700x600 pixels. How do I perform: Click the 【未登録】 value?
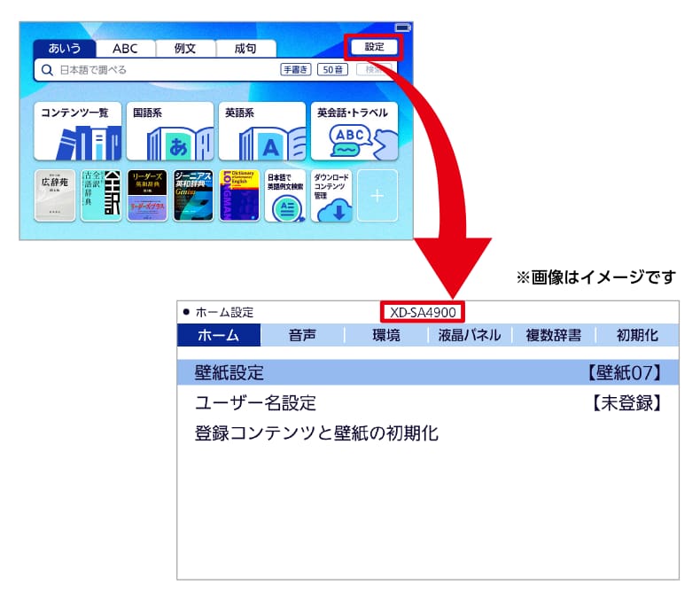point(626,403)
